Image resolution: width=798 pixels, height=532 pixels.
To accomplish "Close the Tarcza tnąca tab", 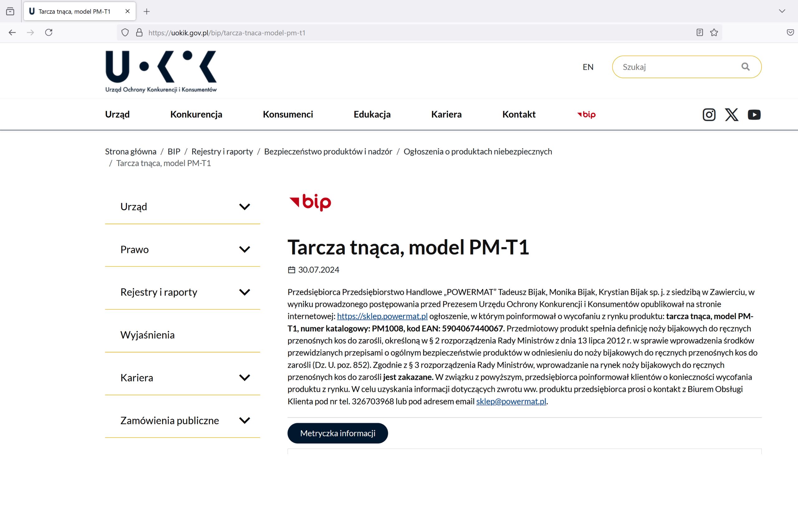I will click(128, 12).
